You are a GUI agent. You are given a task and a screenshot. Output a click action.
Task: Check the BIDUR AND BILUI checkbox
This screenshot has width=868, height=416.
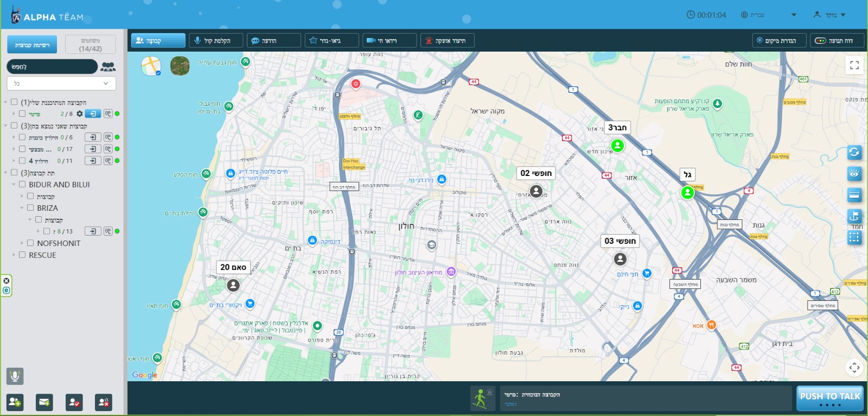click(x=22, y=185)
